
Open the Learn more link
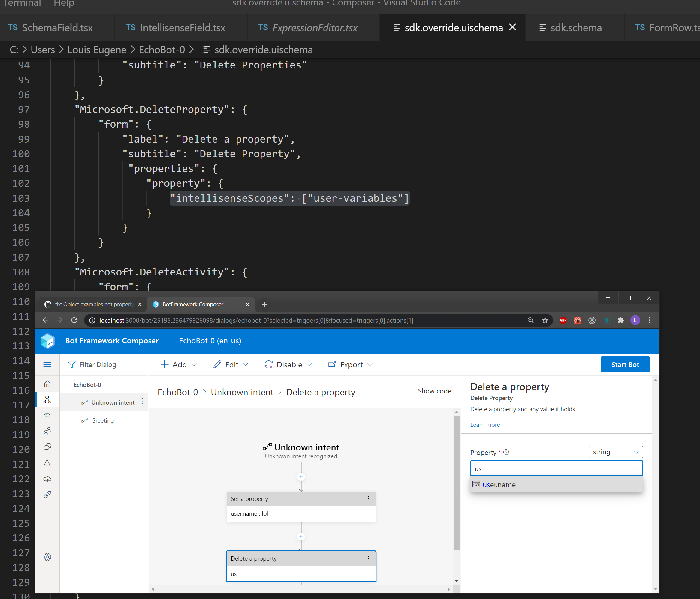pyautogui.click(x=485, y=425)
